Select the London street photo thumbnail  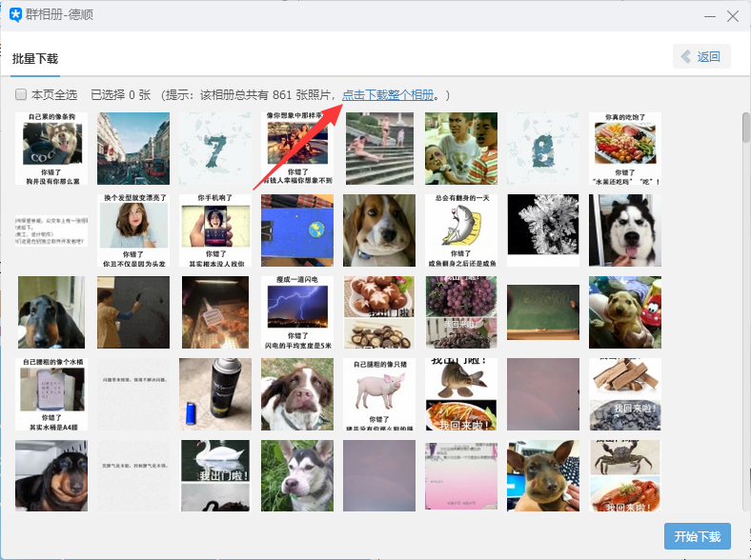point(133,149)
